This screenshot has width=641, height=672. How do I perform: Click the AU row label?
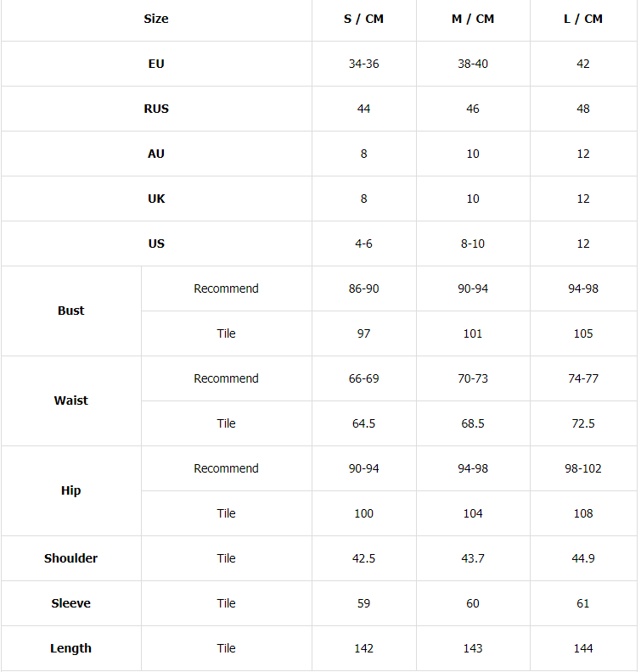point(156,154)
